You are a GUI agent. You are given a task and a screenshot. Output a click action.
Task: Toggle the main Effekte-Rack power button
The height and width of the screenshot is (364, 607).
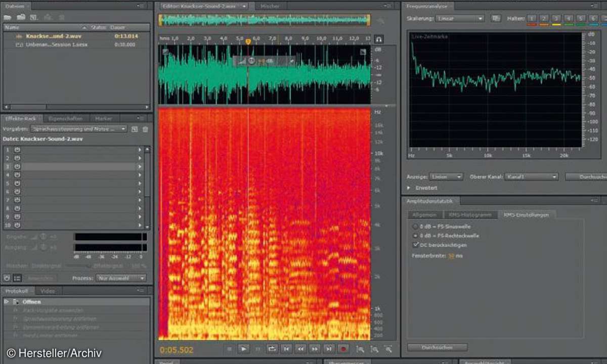(7, 278)
